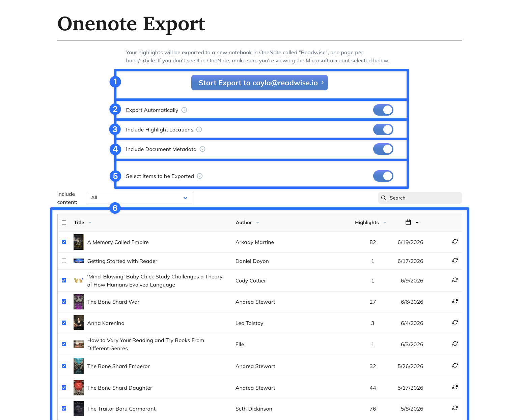The height and width of the screenshot is (420, 526).
Task: Uncheck The Traitor Baru Cormorant checkbox
Action: click(x=64, y=408)
